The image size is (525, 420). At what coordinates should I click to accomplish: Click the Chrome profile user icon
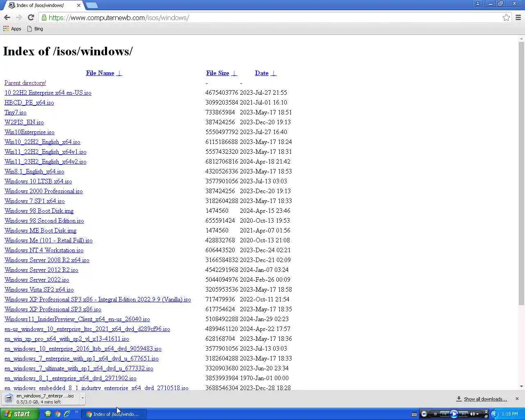click(x=477, y=4)
